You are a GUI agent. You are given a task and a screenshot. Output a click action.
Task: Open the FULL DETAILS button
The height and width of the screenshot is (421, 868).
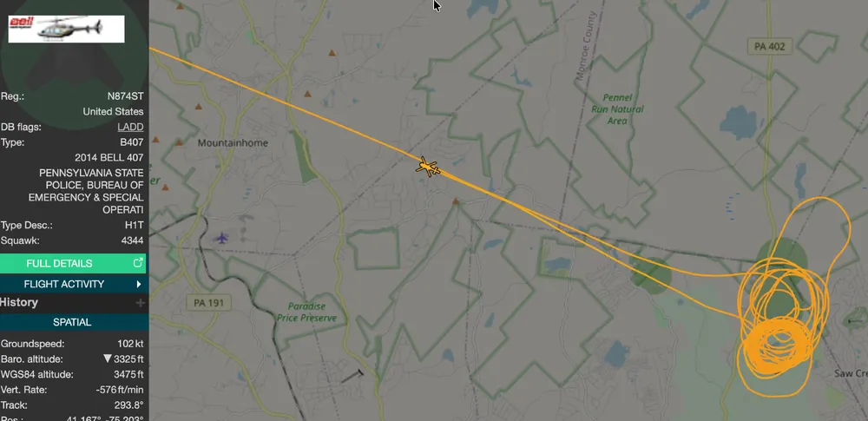(x=73, y=263)
